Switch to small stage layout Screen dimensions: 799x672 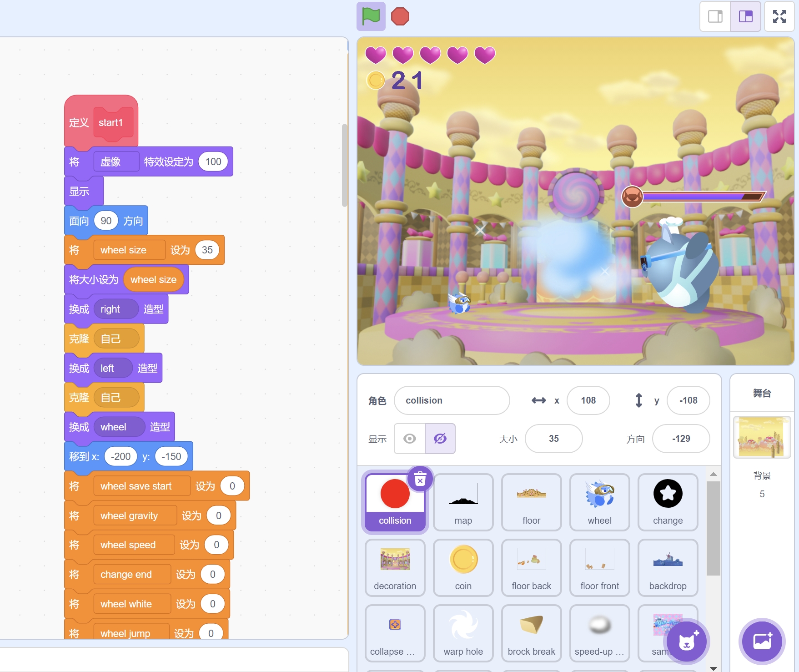tap(715, 16)
